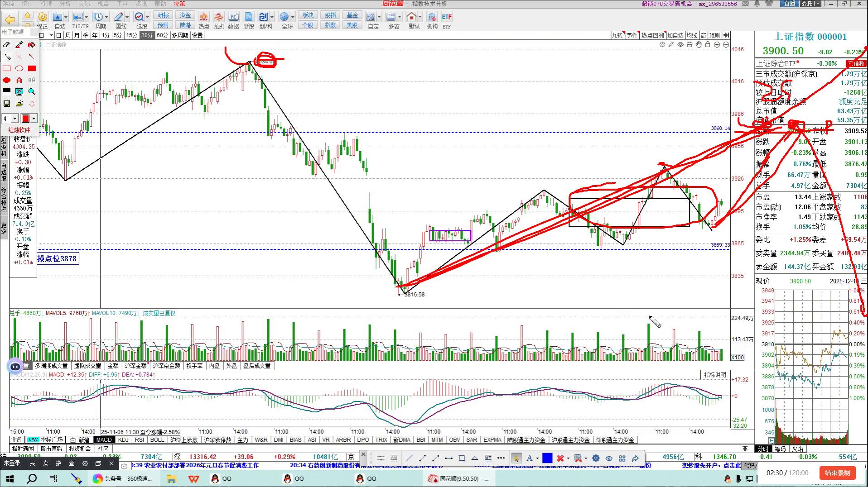The width and height of the screenshot is (868, 487).
Task: Click the yellow back arrow toolbar button
Action: point(10,19)
